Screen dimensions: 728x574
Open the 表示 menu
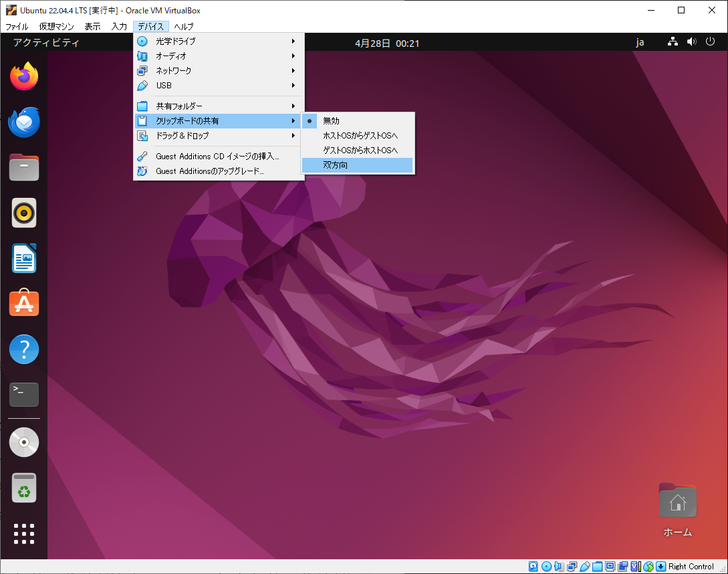tap(92, 27)
